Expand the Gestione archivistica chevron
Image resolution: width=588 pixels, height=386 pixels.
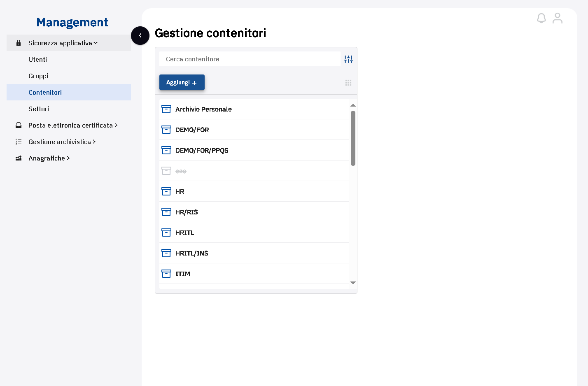94,142
